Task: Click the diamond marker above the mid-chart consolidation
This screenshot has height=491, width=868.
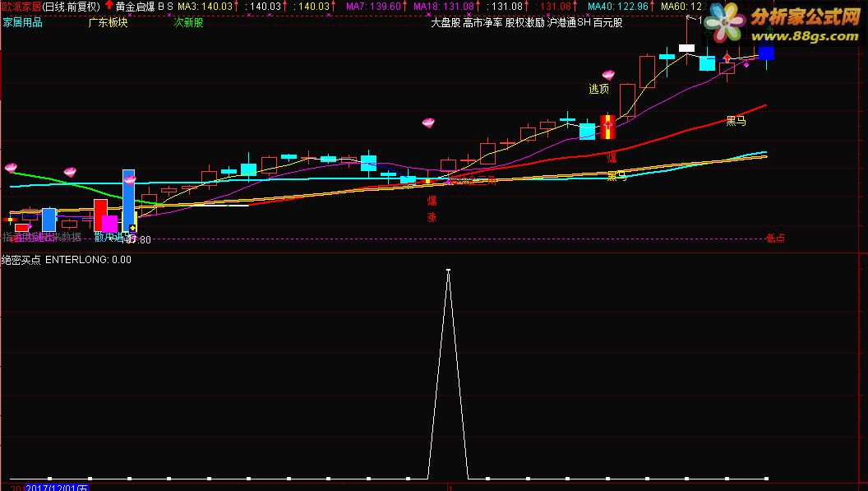Action: click(x=428, y=123)
